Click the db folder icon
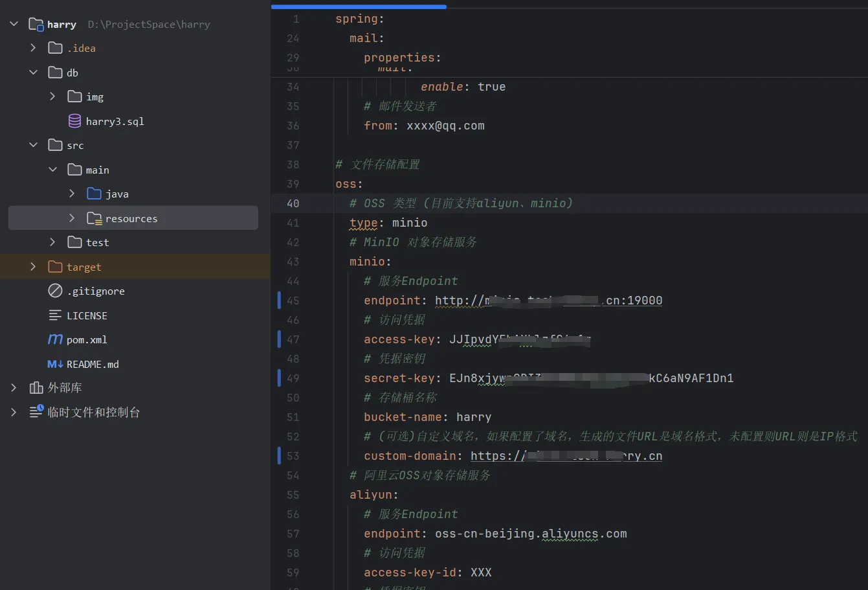 (x=56, y=73)
